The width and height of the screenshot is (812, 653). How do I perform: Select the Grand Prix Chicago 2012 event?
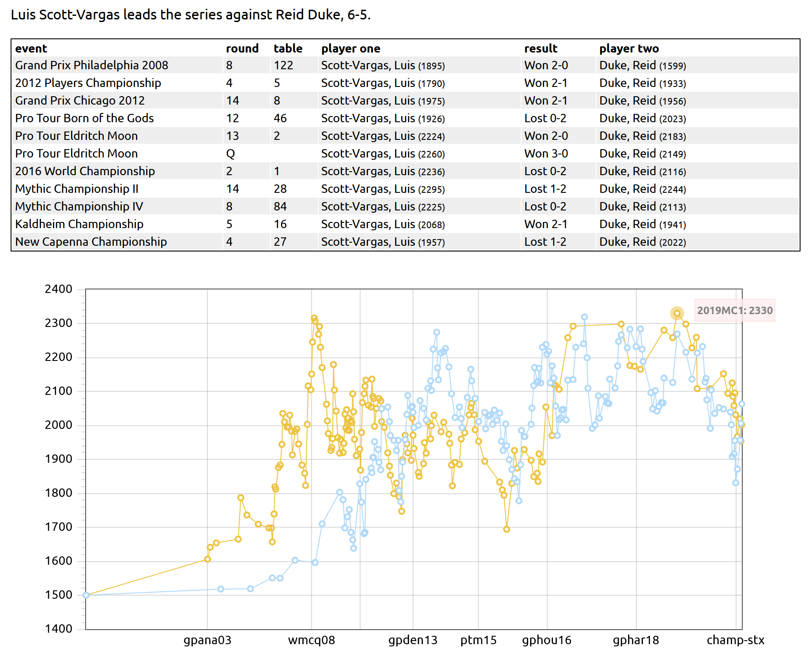80,101
